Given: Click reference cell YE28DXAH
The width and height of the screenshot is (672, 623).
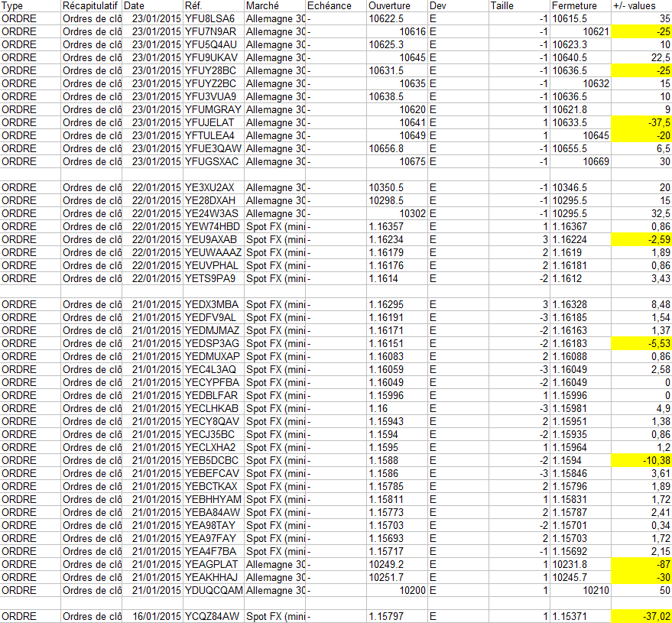Looking at the screenshot, I should pyautogui.click(x=214, y=200).
